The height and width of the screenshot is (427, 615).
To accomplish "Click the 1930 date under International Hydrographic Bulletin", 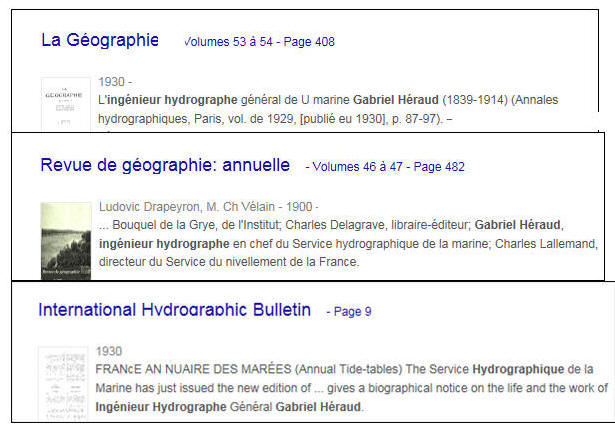I will click(x=109, y=352).
